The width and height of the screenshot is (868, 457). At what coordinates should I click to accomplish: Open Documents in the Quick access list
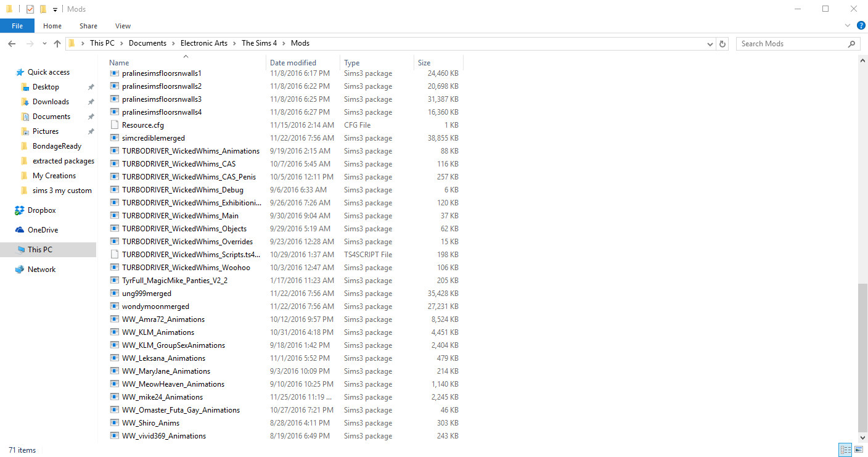click(x=52, y=117)
